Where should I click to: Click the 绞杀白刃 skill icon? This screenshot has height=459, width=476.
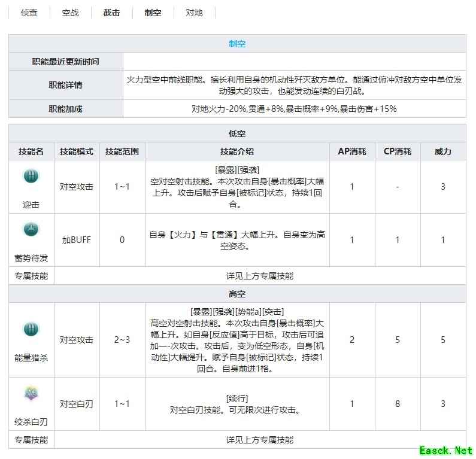(31, 393)
